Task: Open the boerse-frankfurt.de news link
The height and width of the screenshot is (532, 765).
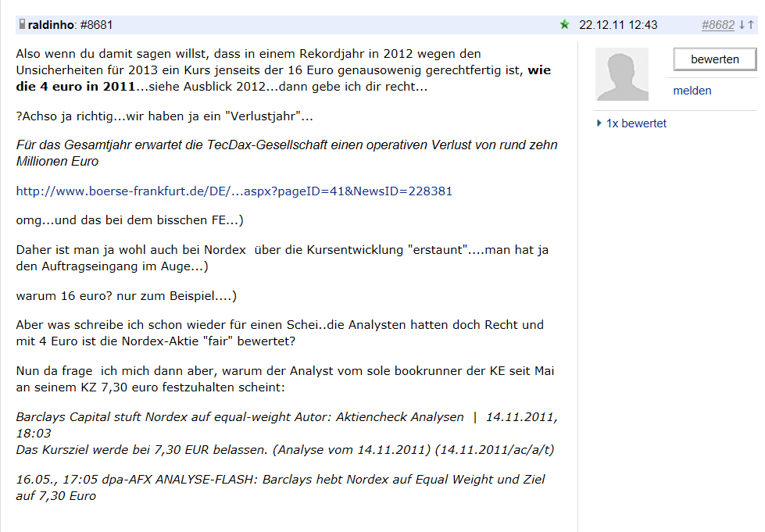Action: pos(234,191)
